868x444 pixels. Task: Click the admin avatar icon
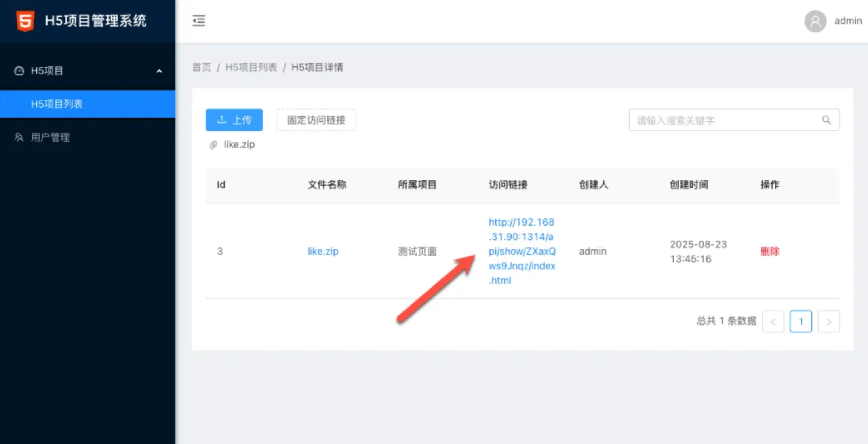pyautogui.click(x=815, y=21)
